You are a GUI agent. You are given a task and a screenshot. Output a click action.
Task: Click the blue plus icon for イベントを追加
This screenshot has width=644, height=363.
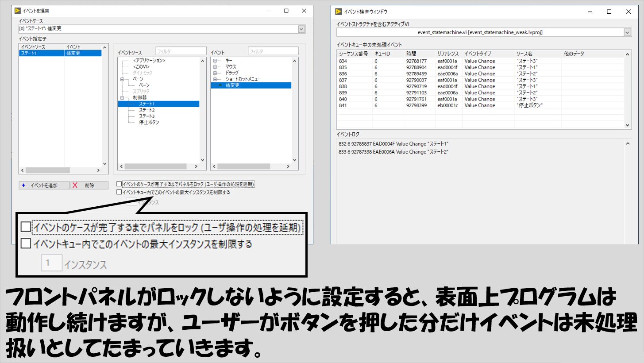pyautogui.click(x=23, y=185)
